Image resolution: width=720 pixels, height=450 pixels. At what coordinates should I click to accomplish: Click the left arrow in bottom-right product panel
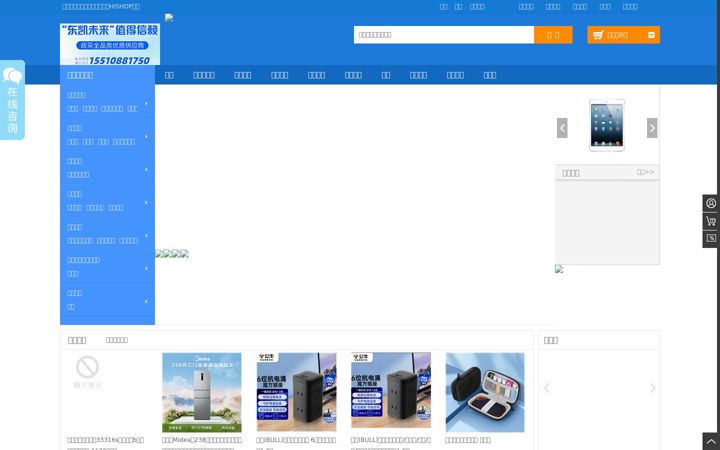[547, 388]
